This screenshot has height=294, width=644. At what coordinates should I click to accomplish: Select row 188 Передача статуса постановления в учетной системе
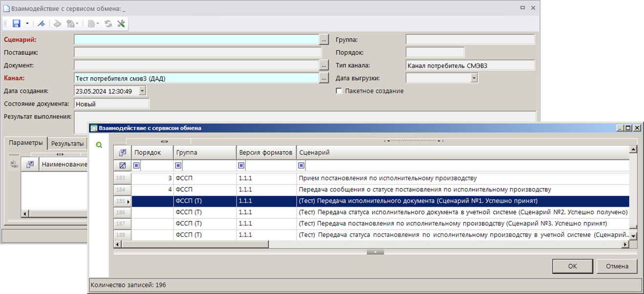[371, 235]
